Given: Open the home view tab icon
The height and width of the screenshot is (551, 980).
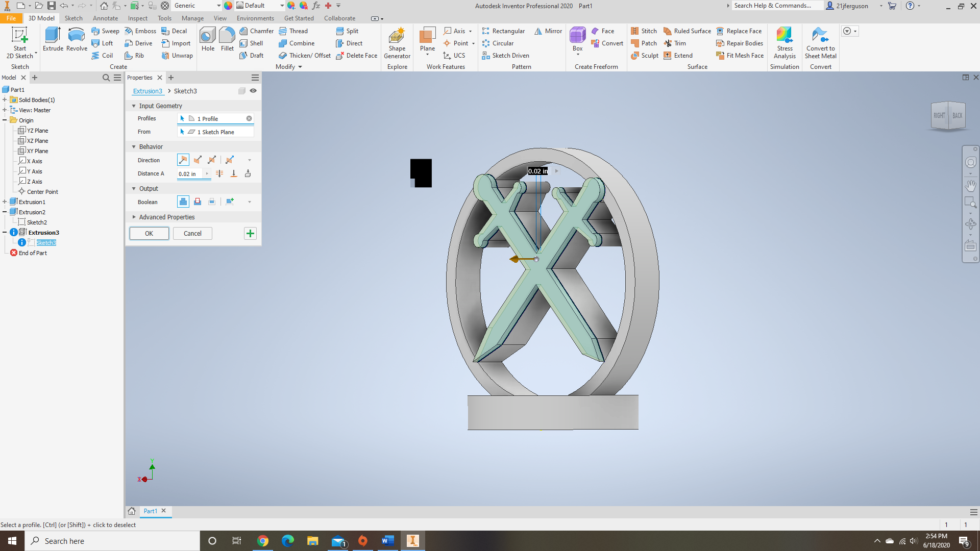Looking at the screenshot, I should (x=132, y=511).
